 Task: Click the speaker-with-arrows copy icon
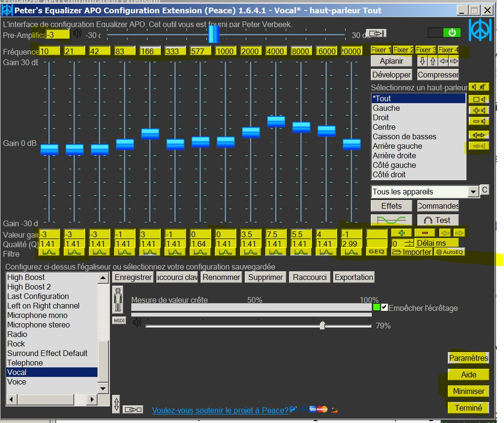click(479, 135)
